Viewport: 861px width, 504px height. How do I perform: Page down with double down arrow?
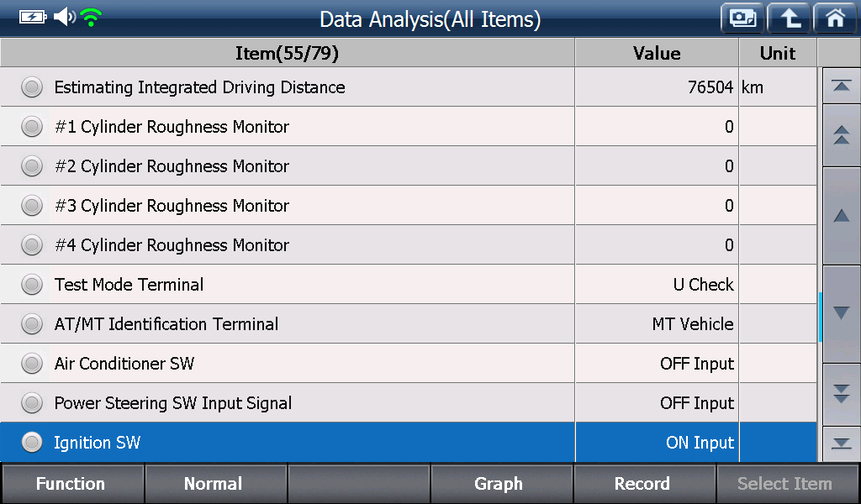coord(841,394)
